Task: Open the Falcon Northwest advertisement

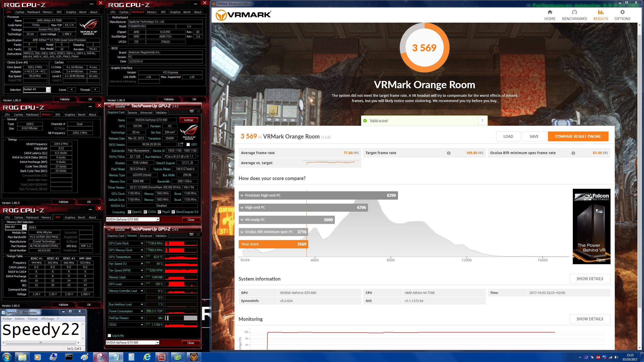Action: click(x=591, y=226)
